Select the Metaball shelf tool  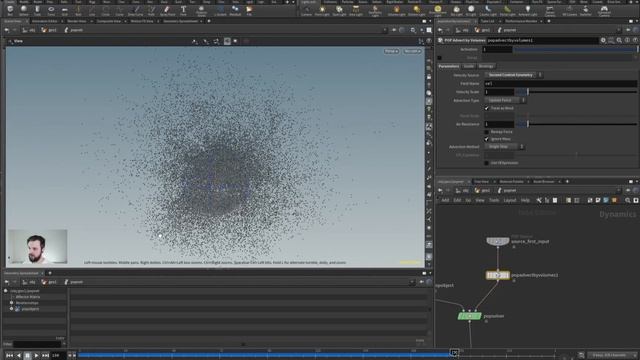[x=235, y=10]
